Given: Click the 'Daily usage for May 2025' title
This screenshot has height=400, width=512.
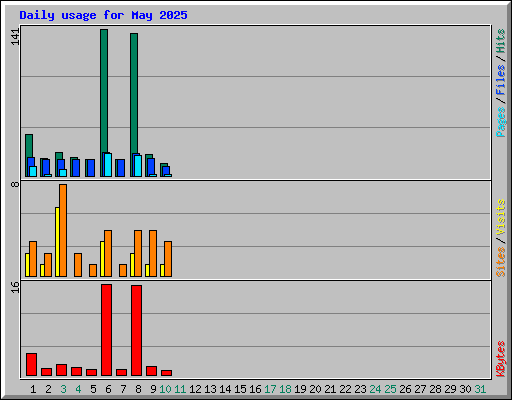Looking at the screenshot, I should (103, 15).
